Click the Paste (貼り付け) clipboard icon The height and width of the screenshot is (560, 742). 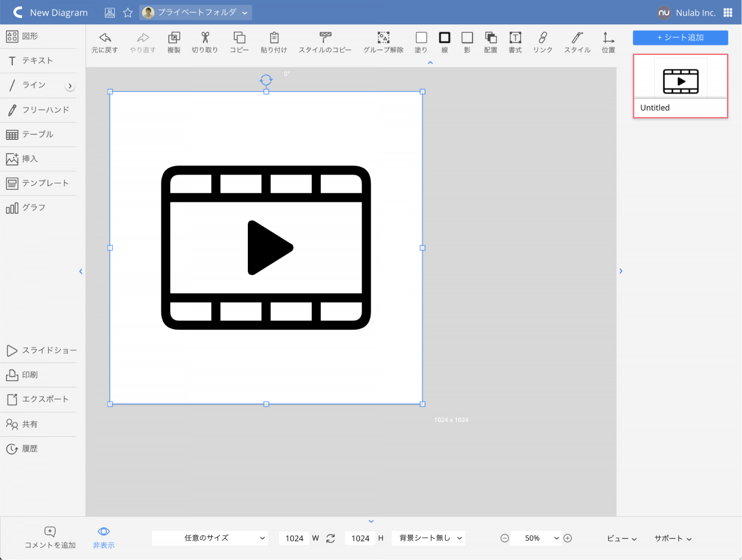[x=274, y=38]
